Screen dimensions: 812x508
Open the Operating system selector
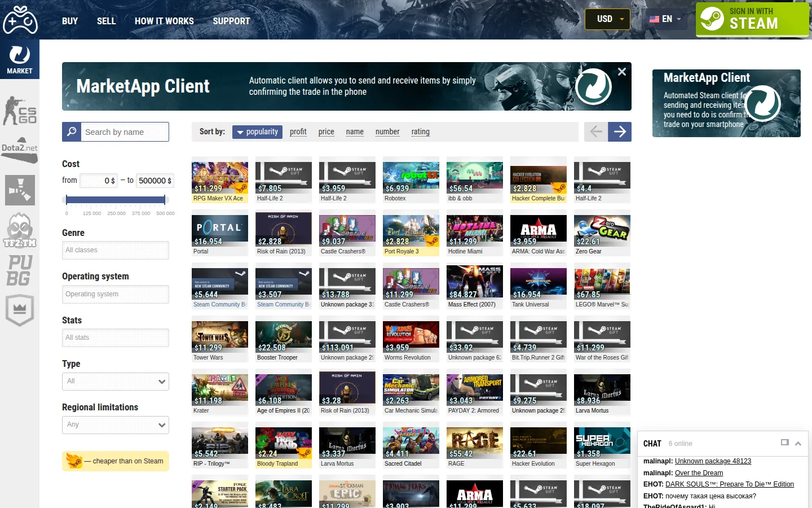(116, 294)
